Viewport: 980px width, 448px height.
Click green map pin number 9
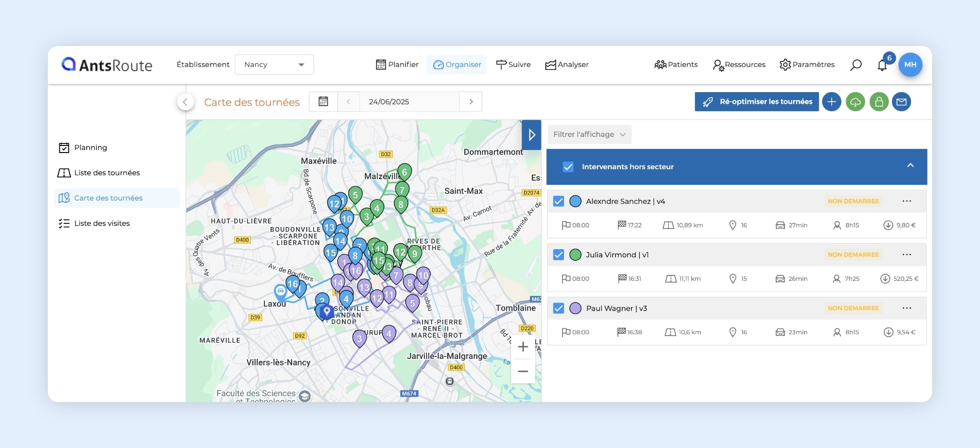point(414,254)
